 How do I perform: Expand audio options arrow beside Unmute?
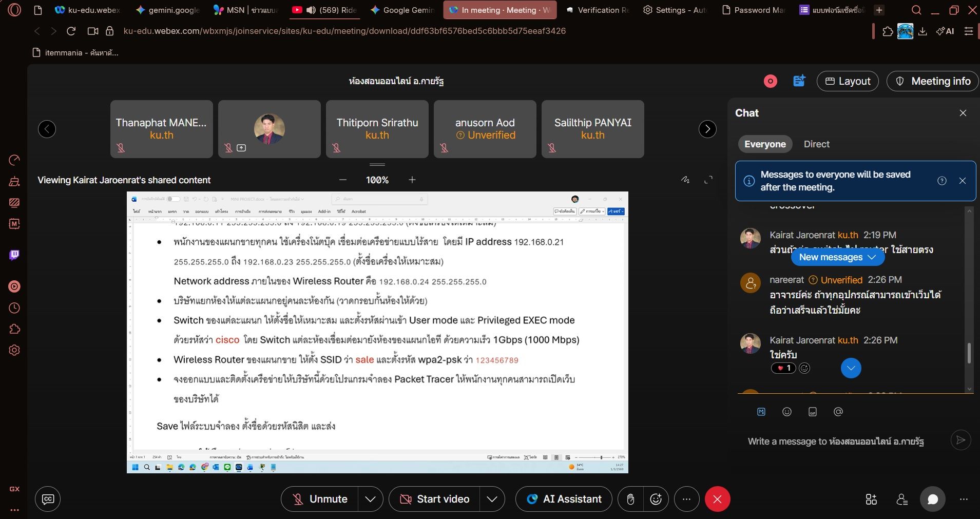pos(370,499)
